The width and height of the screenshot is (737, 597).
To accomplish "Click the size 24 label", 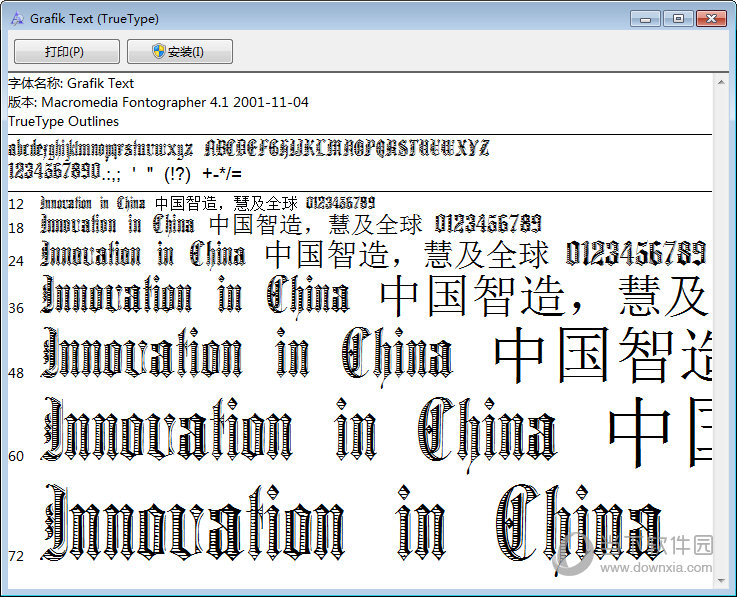I will point(16,261).
